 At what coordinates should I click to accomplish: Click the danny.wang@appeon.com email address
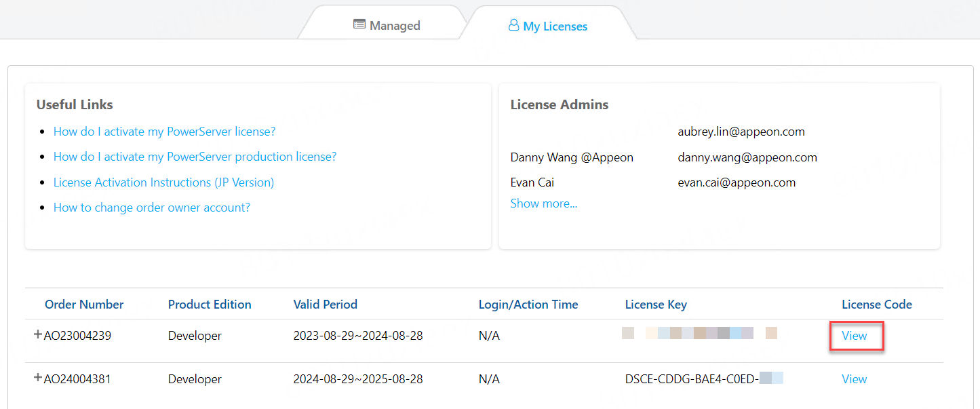click(747, 157)
